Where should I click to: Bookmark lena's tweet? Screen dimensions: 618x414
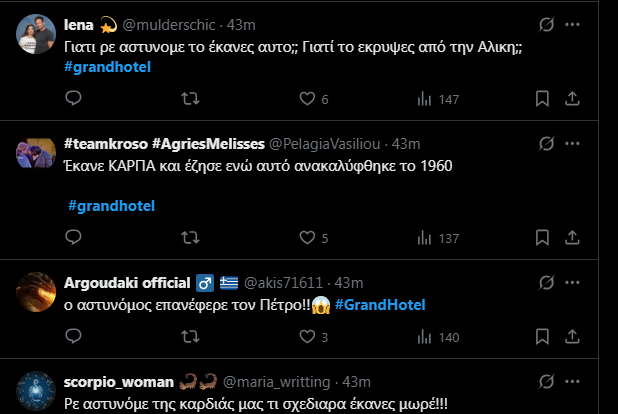tap(541, 99)
